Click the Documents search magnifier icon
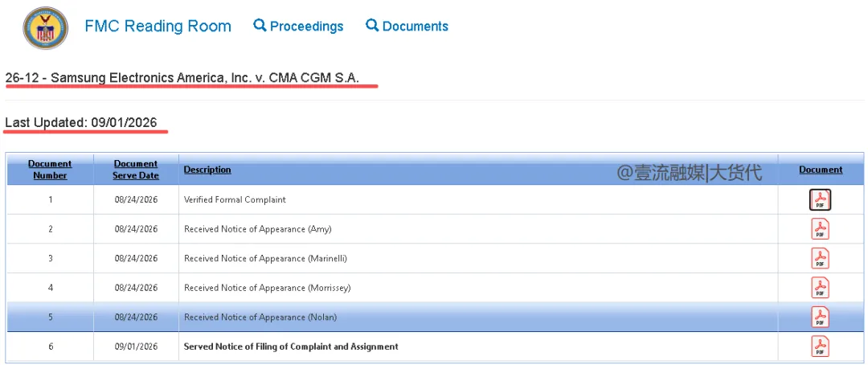Image resolution: width=868 pixels, height=365 pixels. pyautogui.click(x=373, y=25)
